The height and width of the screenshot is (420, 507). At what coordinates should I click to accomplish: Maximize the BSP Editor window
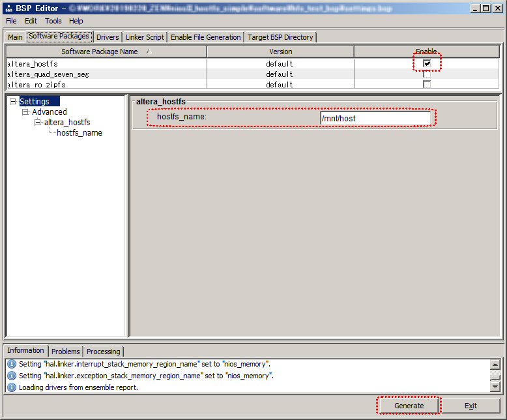(485, 8)
